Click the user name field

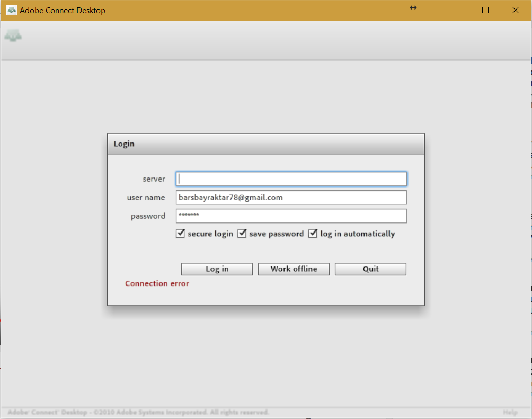(x=291, y=198)
